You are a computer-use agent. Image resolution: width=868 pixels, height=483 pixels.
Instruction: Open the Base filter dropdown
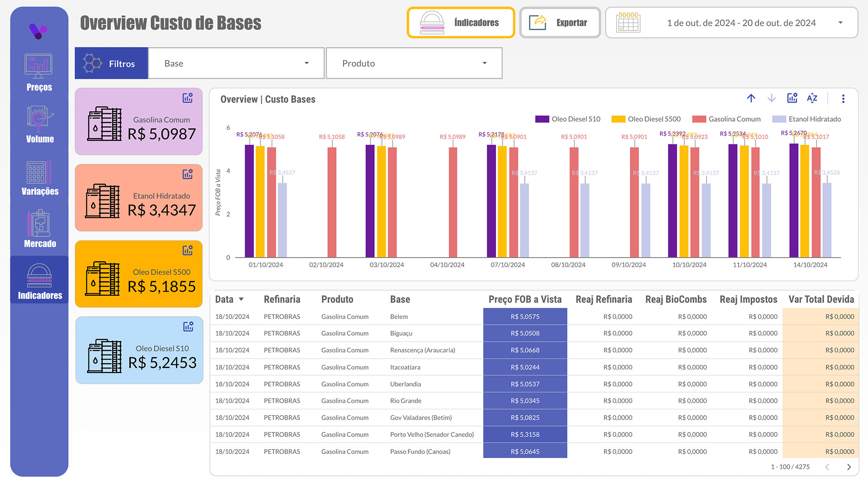coord(236,63)
